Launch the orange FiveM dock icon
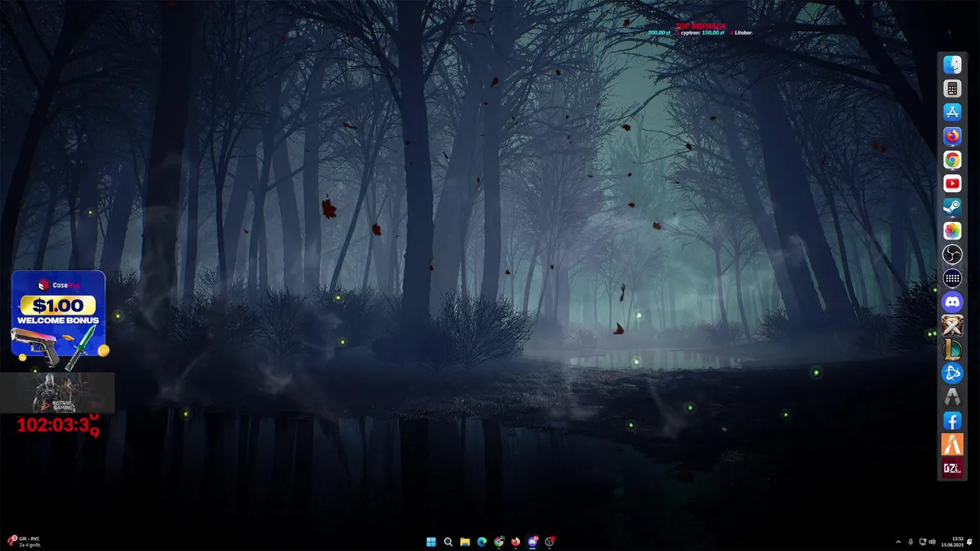 click(x=952, y=445)
